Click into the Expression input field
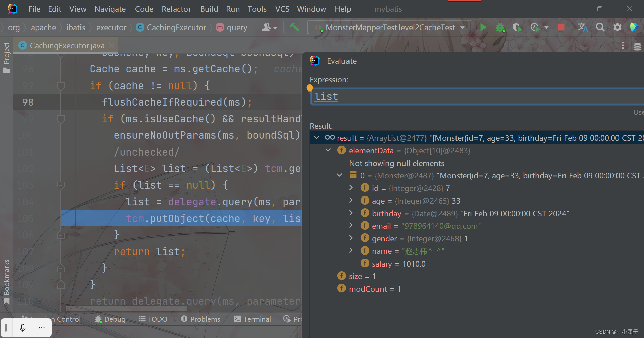 (477, 97)
